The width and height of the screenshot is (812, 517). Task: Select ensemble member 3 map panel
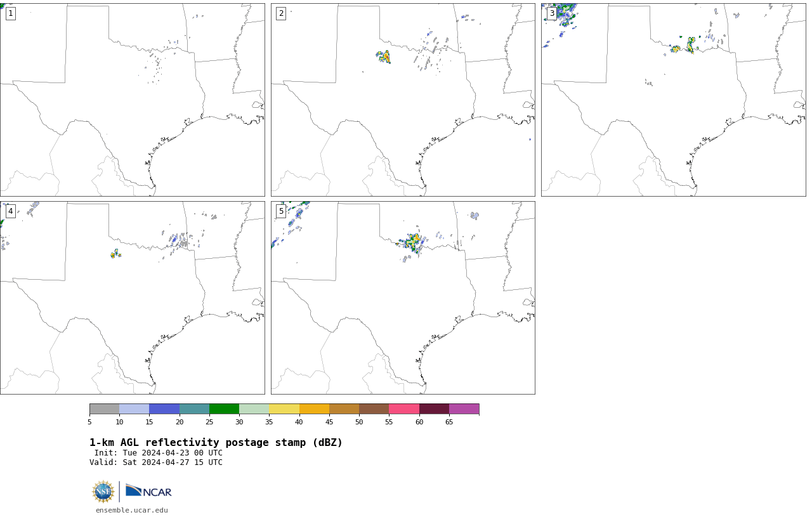pyautogui.click(x=674, y=100)
